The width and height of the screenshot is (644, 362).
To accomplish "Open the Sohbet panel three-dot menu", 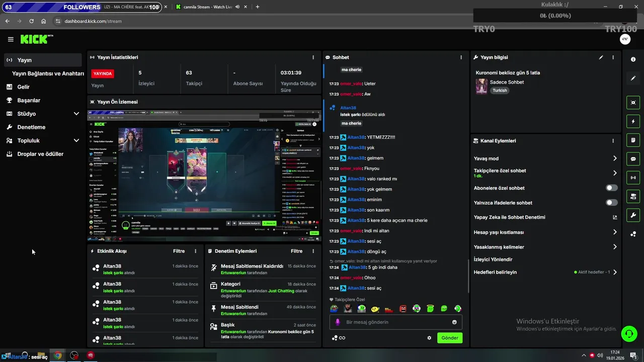I will point(461,57).
